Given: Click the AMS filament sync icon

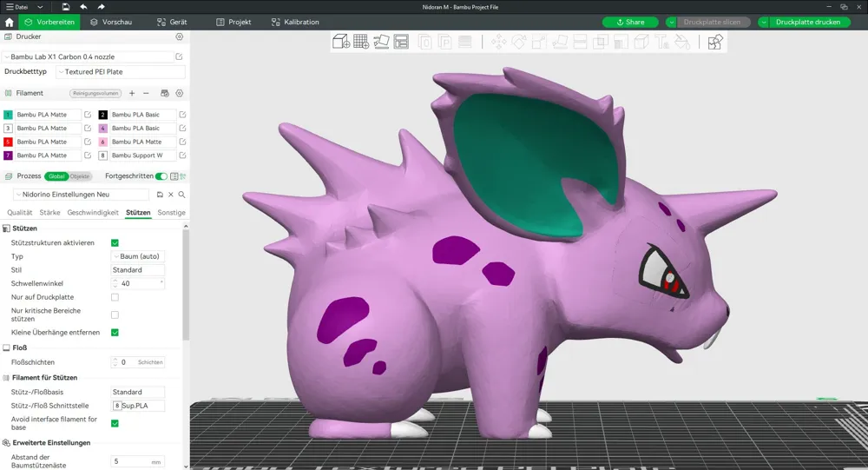Looking at the screenshot, I should (164, 93).
